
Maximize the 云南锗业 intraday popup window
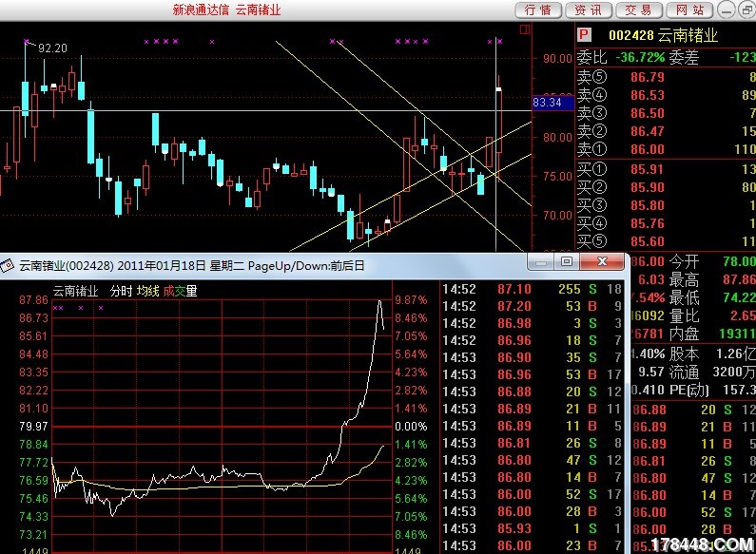pyautogui.click(x=567, y=261)
